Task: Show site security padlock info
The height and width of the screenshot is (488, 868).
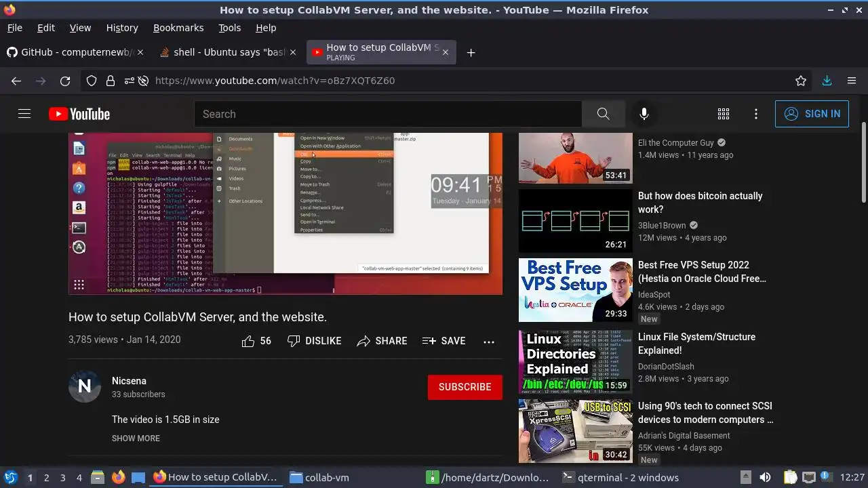Action: tap(111, 81)
